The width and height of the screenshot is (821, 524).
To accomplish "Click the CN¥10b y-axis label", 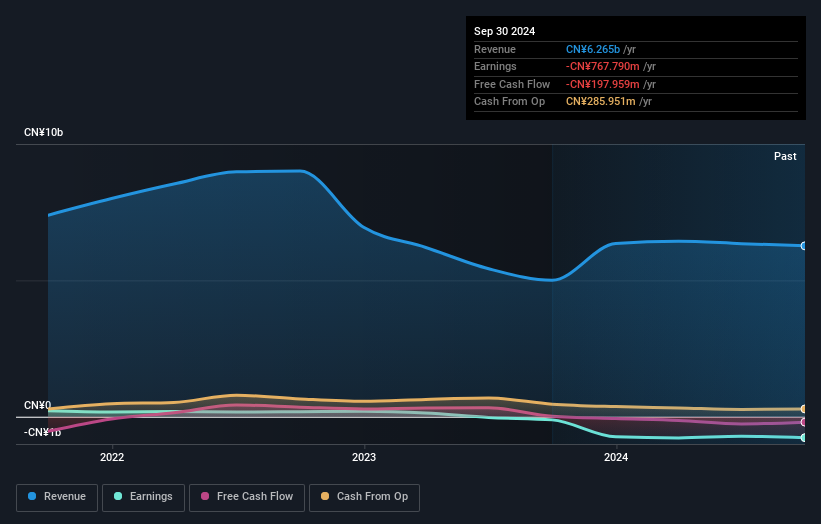I will [x=43, y=132].
